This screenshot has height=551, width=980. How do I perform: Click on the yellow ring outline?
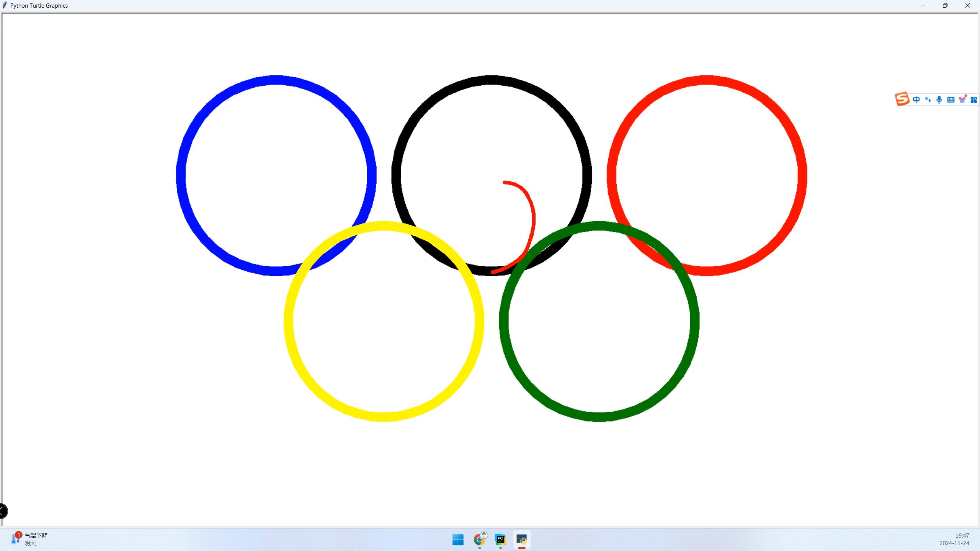pos(289,321)
